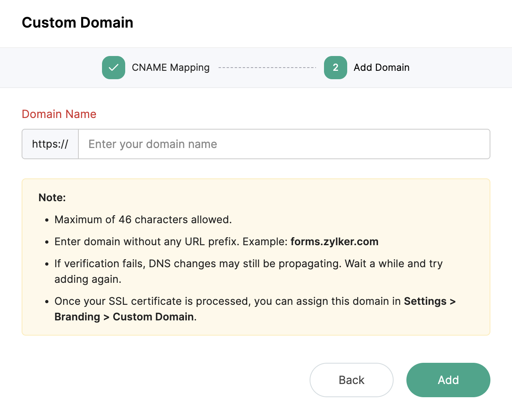Click the Note: heading text
The height and width of the screenshot is (420, 512).
pyautogui.click(x=52, y=198)
